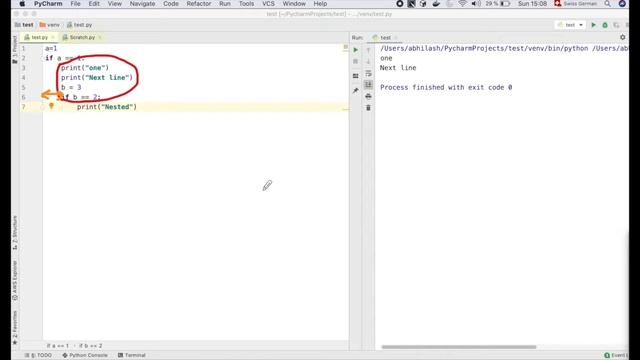
Task: Click the 'if a == 1' editor breadcrumb
Action: point(58,346)
